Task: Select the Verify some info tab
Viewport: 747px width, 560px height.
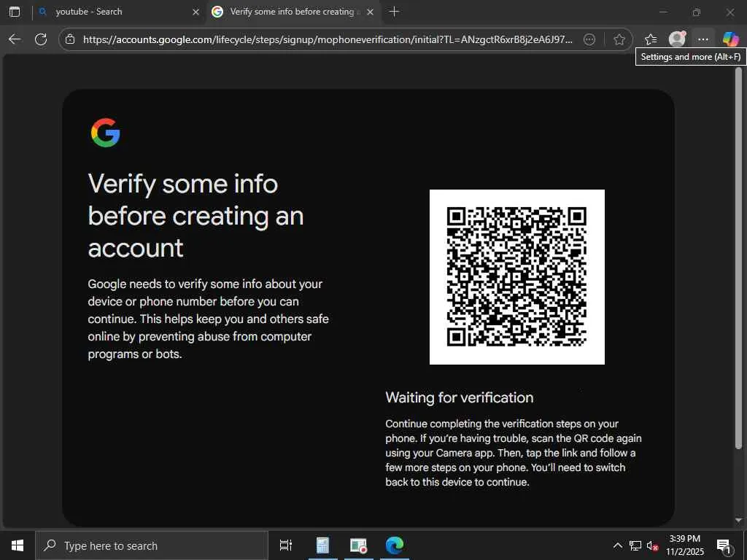Action: 293,12
